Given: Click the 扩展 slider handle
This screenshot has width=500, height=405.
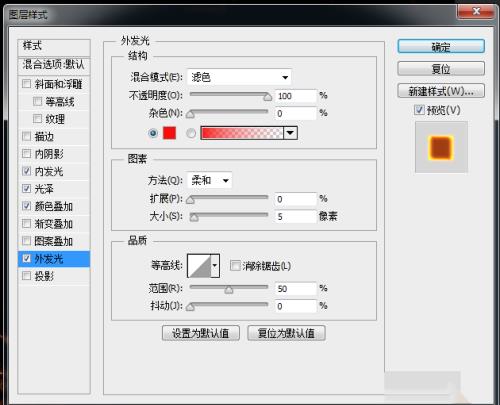Looking at the screenshot, I should (x=190, y=200).
